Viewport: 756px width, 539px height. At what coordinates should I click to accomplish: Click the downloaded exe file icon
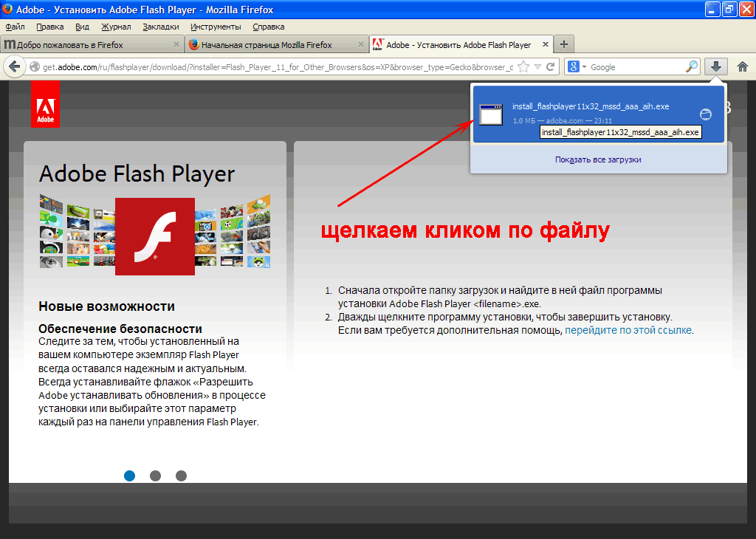click(491, 114)
